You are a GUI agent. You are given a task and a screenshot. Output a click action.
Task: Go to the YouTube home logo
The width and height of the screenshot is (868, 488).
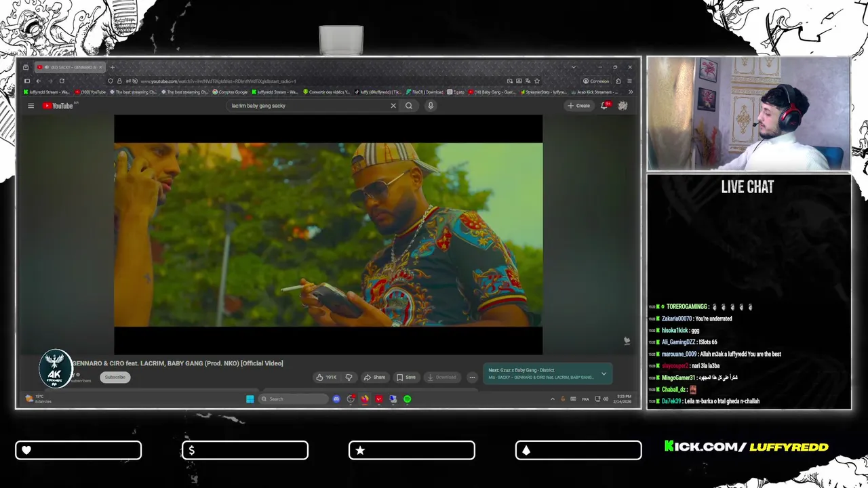pos(58,106)
